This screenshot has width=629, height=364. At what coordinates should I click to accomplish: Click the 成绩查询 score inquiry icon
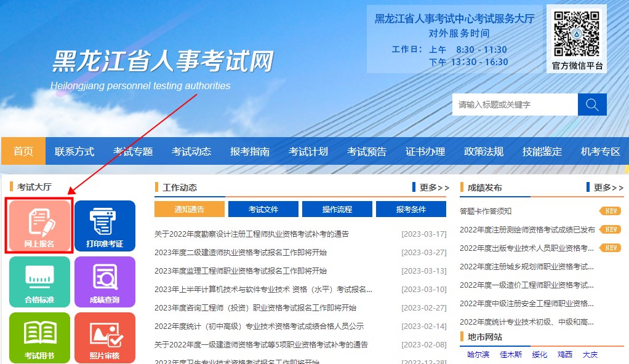[x=103, y=281]
